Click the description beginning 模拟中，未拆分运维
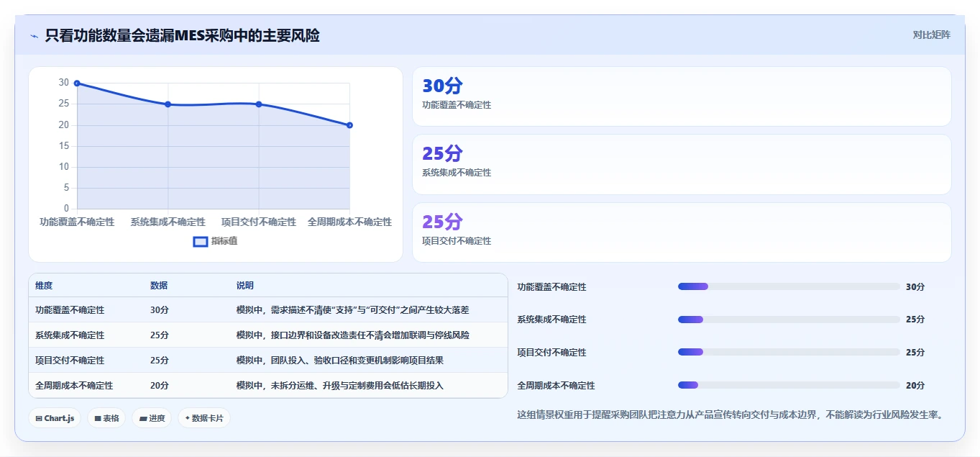980x457 pixels. pos(340,386)
